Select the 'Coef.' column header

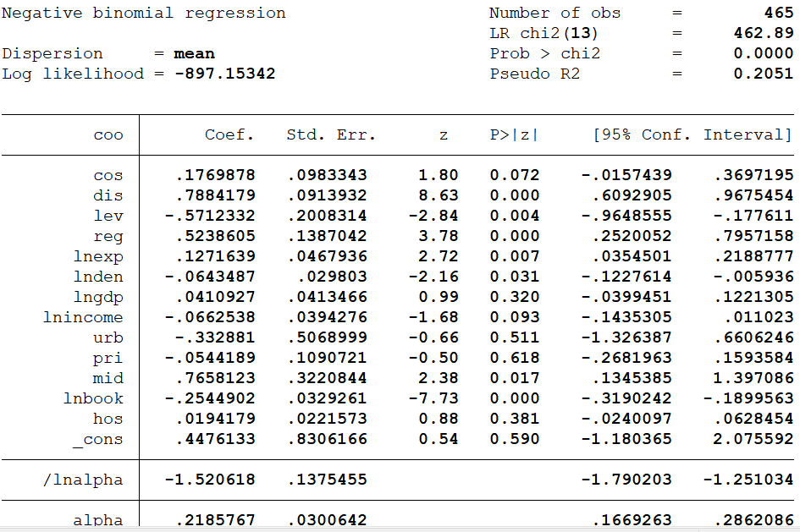(x=229, y=134)
